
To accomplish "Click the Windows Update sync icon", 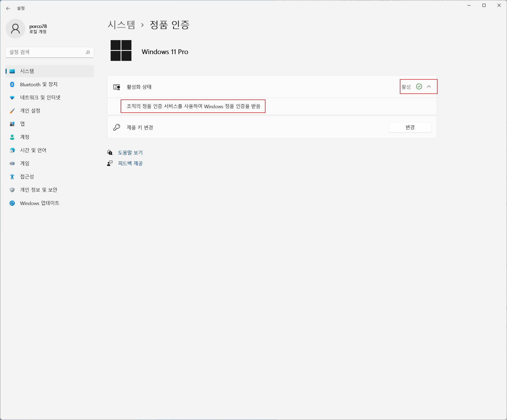I will (12, 203).
